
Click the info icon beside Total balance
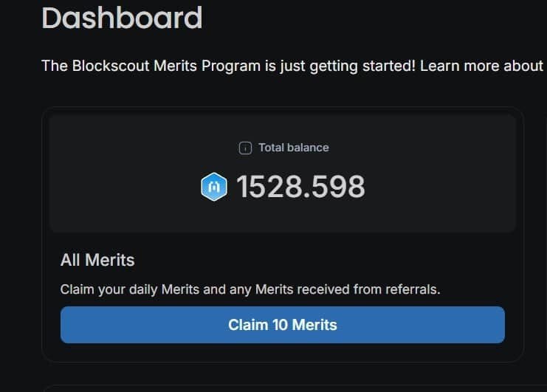(x=245, y=148)
